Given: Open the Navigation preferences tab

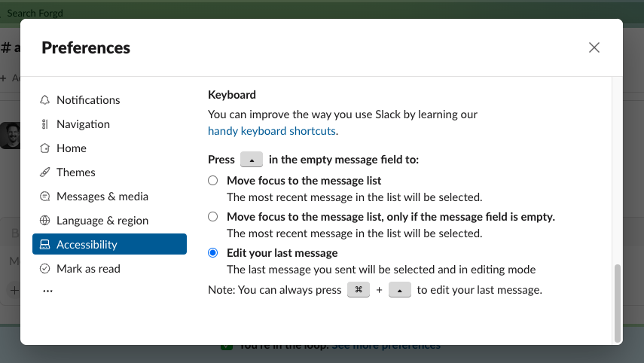Looking at the screenshot, I should pyautogui.click(x=109, y=124).
